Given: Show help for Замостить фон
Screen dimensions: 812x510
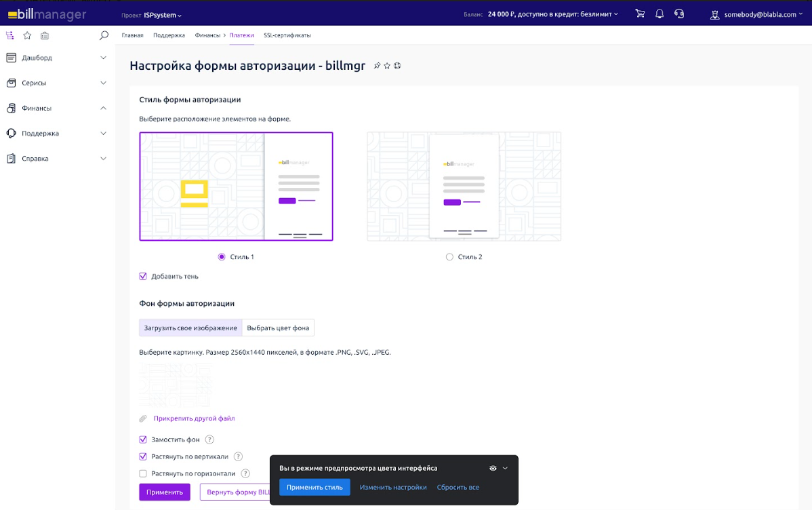Looking at the screenshot, I should point(209,439).
